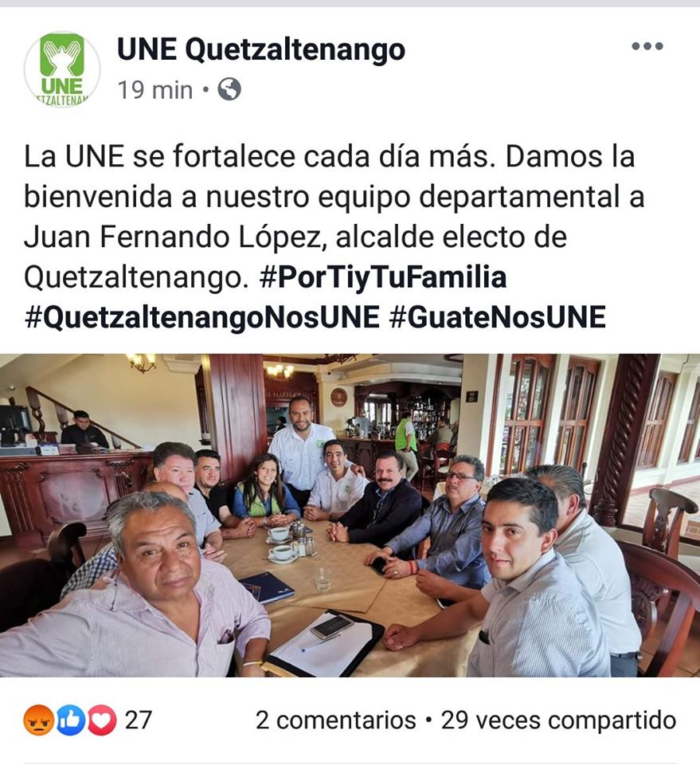Image resolution: width=700 pixels, height=765 pixels.
Task: Click the UNE Quetzaltenango profile picture
Action: [x=62, y=69]
